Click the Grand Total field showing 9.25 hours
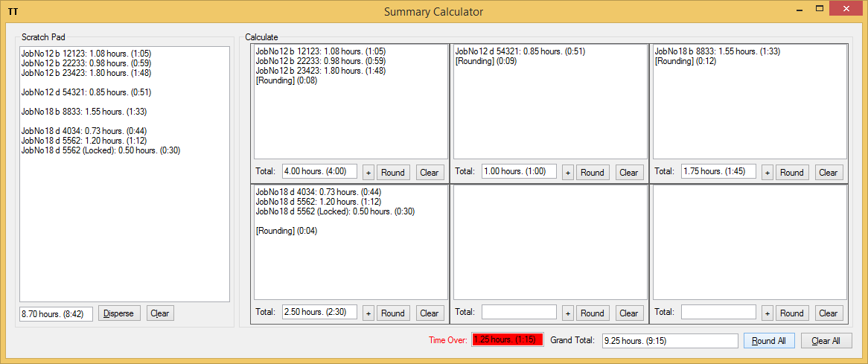 [669, 340]
